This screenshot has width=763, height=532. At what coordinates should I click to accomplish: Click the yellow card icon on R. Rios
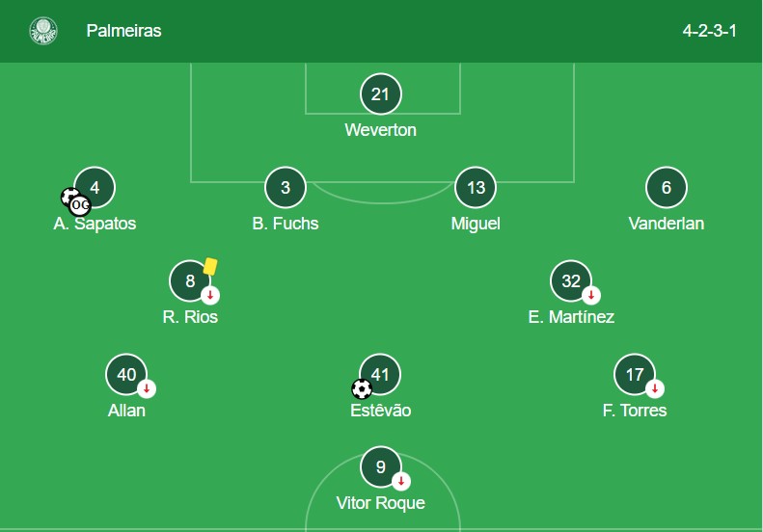tap(209, 266)
